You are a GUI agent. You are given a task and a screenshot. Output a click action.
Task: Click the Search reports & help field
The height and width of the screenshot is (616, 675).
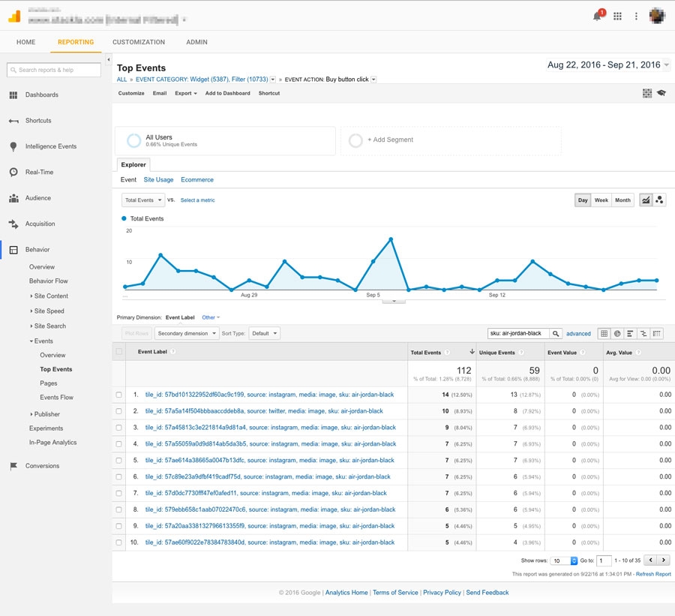54,70
